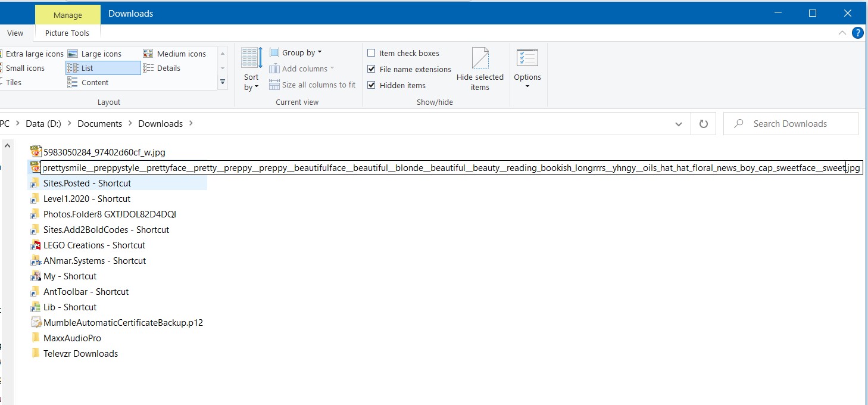Toggle the Hidden items checkbox
Screen dimensions: 868x405
point(371,85)
